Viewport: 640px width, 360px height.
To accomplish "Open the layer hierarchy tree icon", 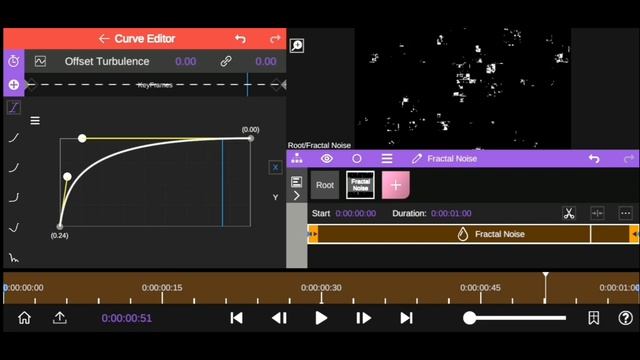I will click(297, 158).
